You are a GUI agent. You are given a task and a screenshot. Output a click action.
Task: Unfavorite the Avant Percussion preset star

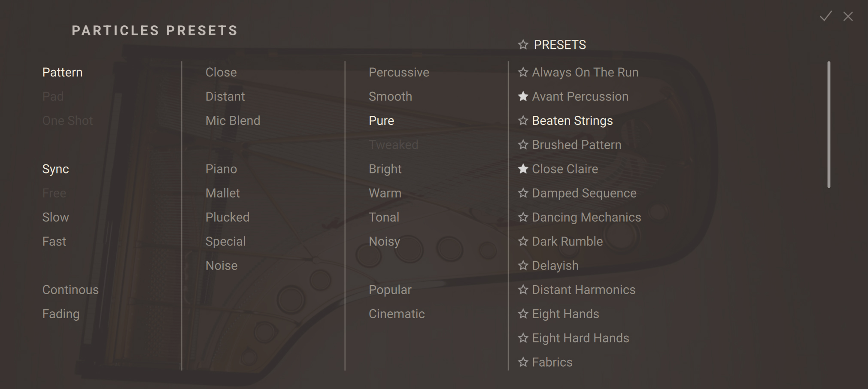(523, 97)
